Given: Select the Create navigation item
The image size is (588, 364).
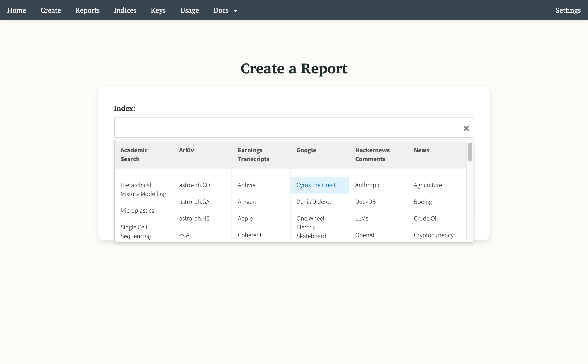Looking at the screenshot, I should [51, 10].
